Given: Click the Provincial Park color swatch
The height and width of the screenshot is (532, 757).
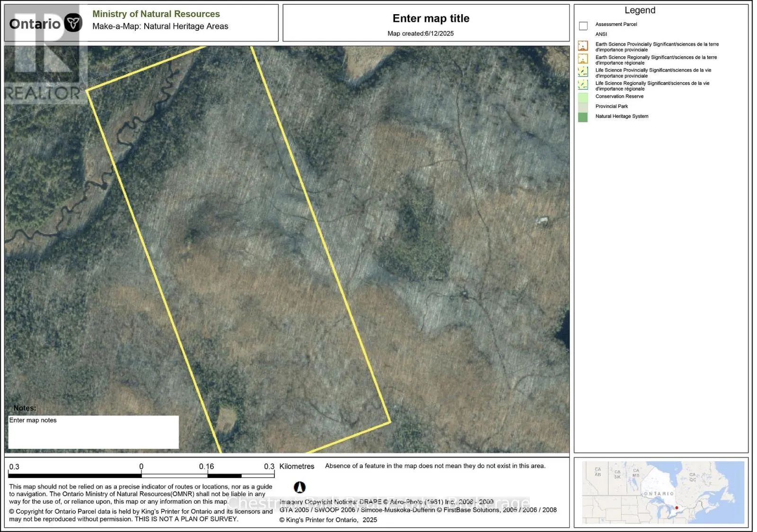Looking at the screenshot, I should (x=583, y=107).
